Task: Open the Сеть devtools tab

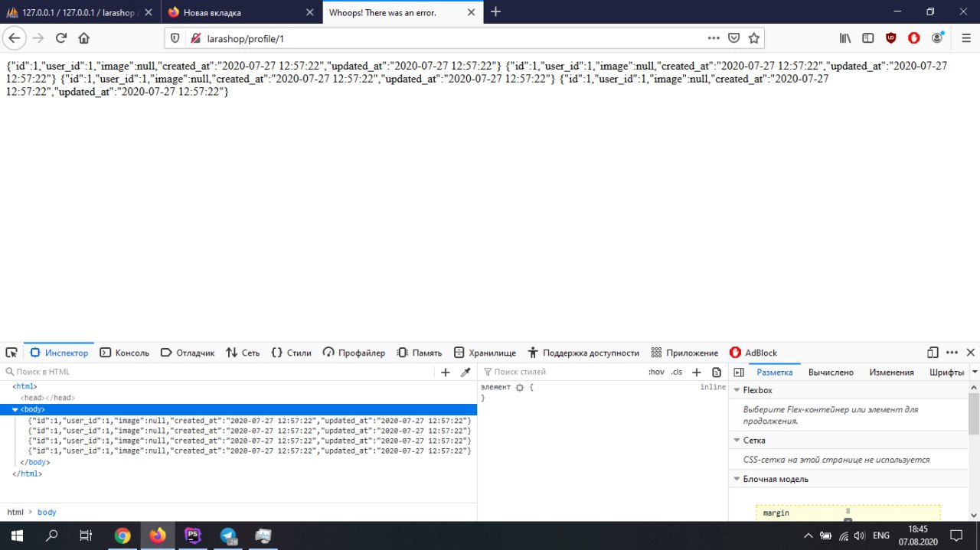Action: point(243,353)
